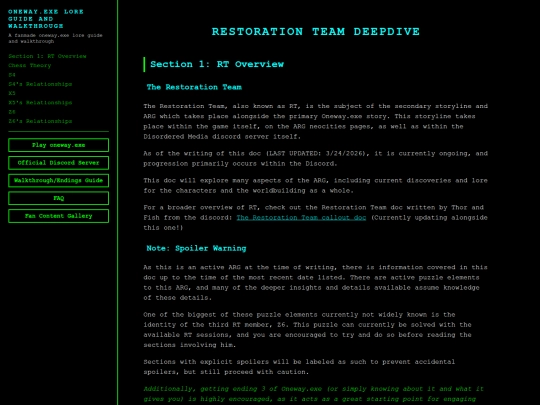Click the FAQ button

(x=59, y=198)
